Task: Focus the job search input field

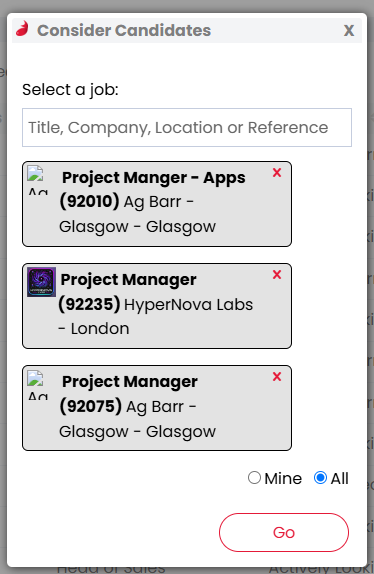Action: 187,127
